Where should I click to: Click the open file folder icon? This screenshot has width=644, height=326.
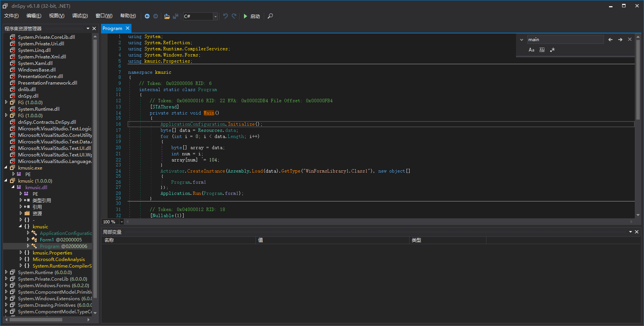point(167,16)
